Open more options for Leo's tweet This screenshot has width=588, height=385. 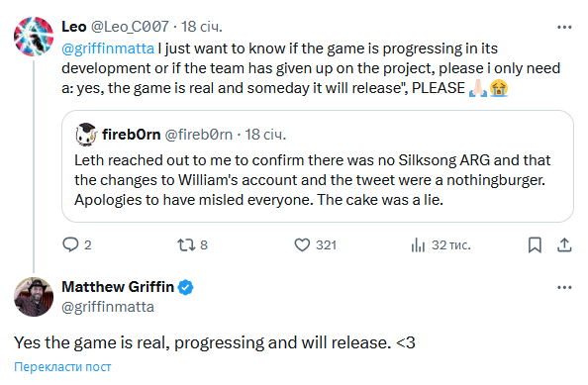click(x=564, y=27)
